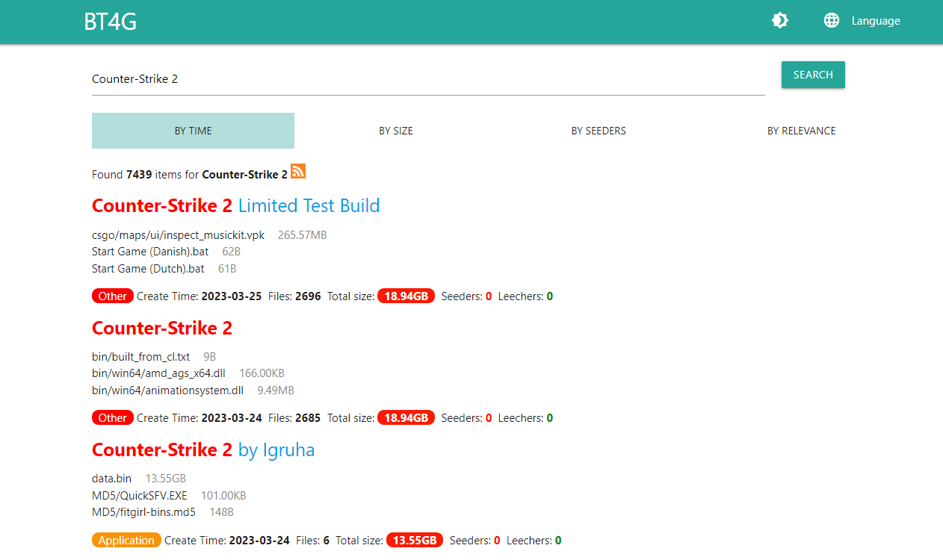The height and width of the screenshot is (560, 943).
Task: Click Other tag on the 2685-files result
Action: point(113,418)
